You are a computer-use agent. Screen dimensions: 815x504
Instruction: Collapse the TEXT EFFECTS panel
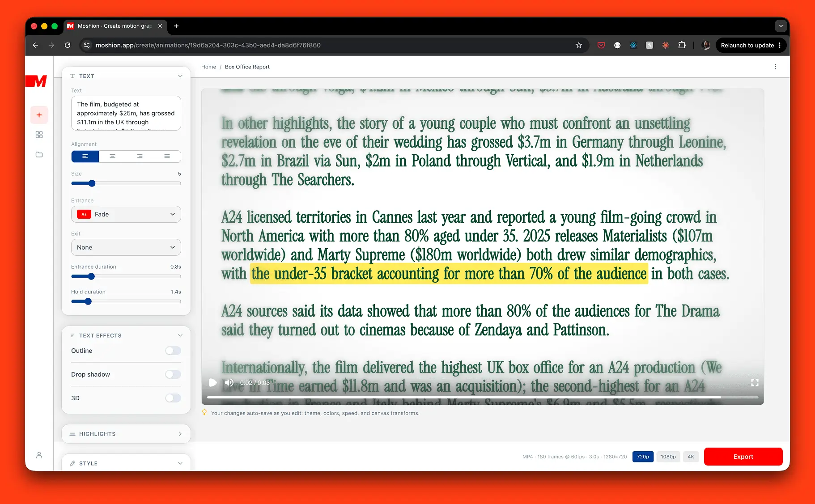click(x=180, y=335)
